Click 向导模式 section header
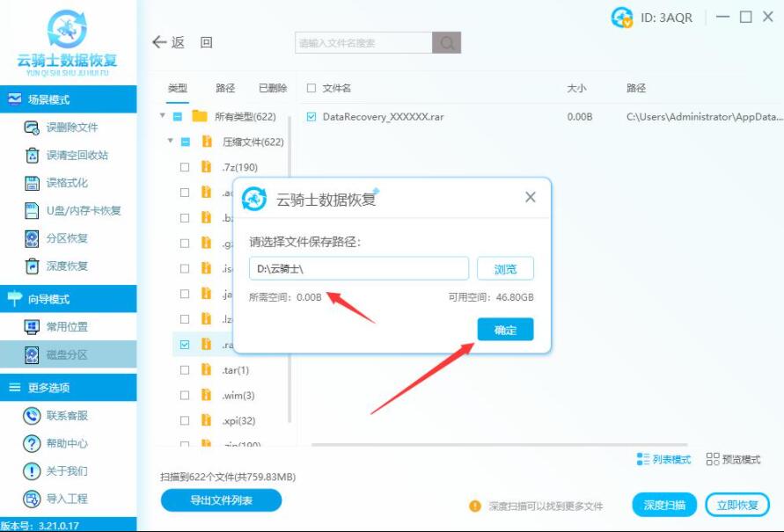This screenshot has height=532, width=784. [68, 299]
